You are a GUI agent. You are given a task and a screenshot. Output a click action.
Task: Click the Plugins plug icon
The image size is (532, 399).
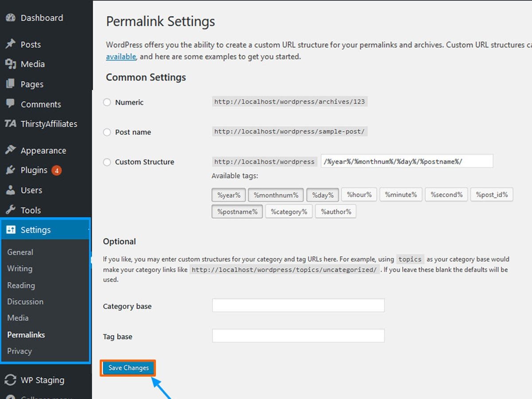(10, 170)
